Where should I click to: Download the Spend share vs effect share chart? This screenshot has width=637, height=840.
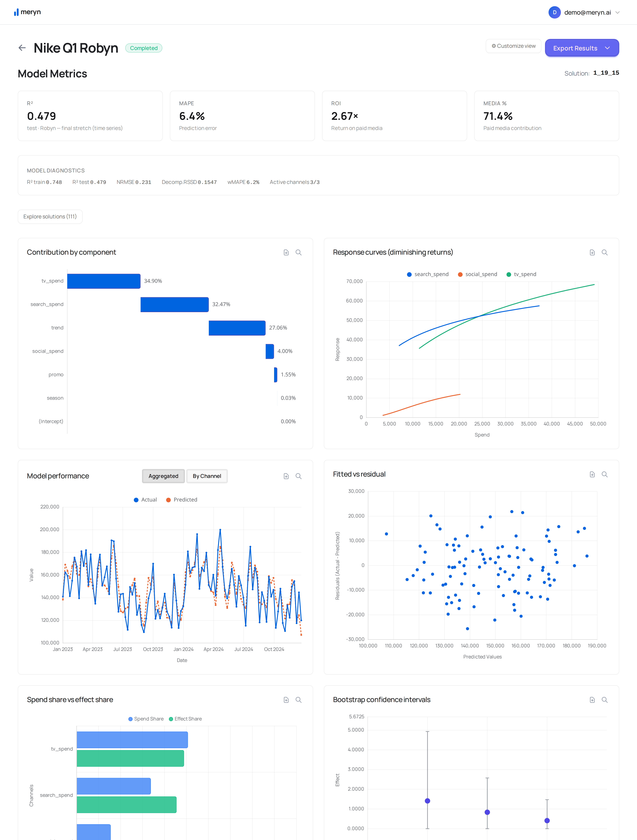[286, 700]
